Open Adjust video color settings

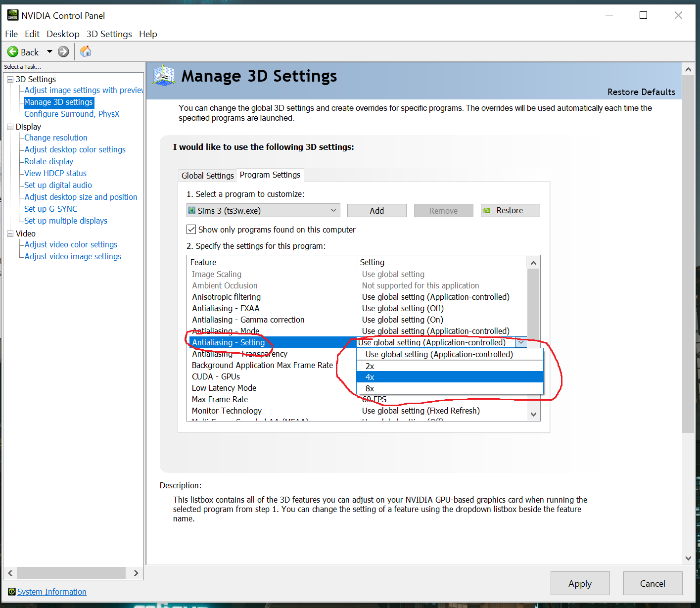71,244
